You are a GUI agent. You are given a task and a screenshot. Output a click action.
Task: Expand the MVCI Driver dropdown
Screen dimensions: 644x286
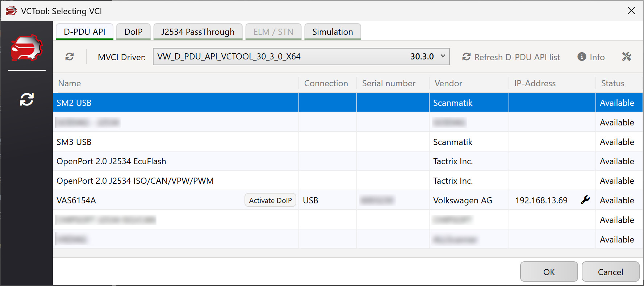tap(443, 57)
